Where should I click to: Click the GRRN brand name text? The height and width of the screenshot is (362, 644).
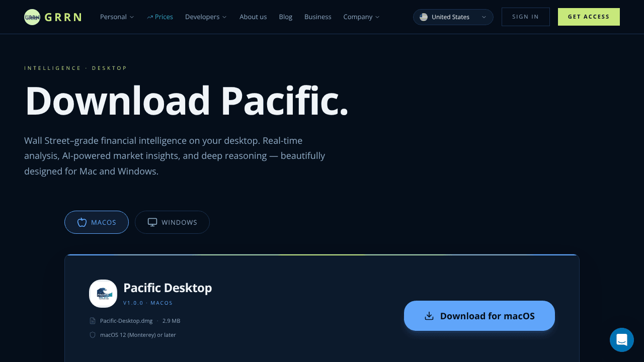pos(63,17)
